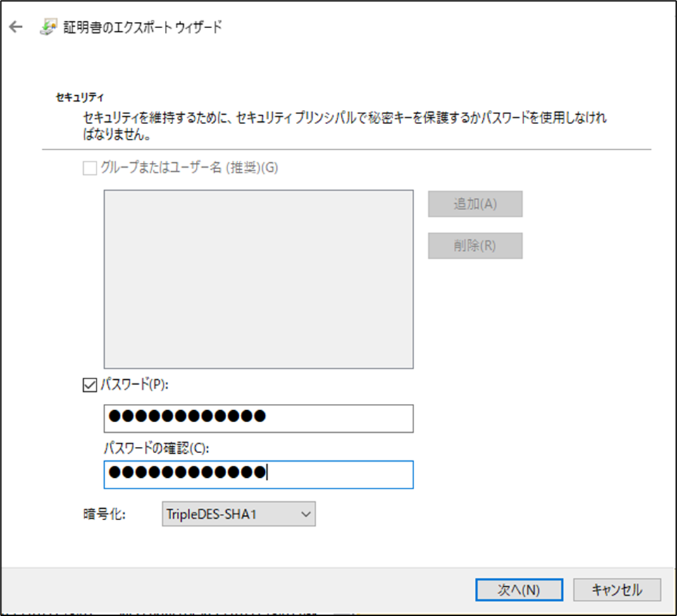
Task: Enable the グループまたはユーザー名 (推奨) checkbox
Action: coord(90,168)
